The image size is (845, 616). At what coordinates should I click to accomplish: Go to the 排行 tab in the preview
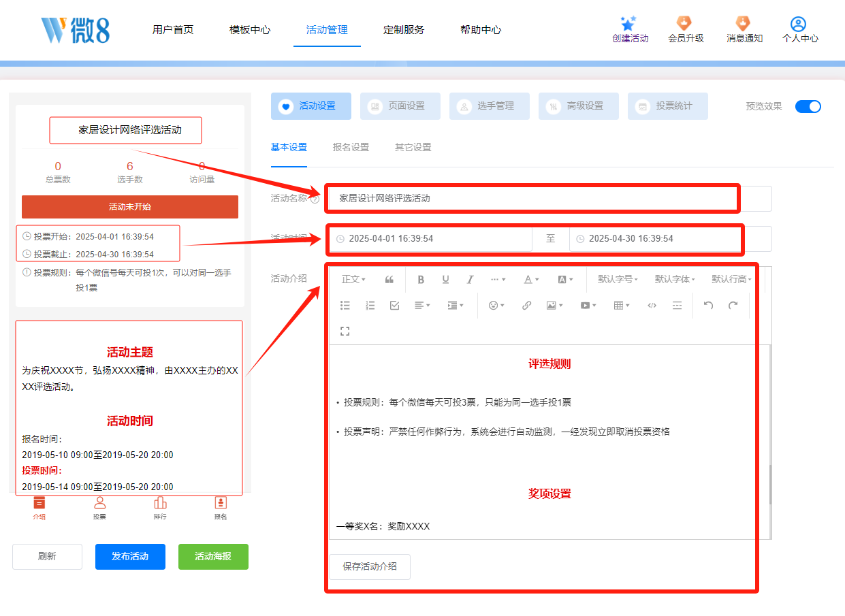[x=160, y=507]
